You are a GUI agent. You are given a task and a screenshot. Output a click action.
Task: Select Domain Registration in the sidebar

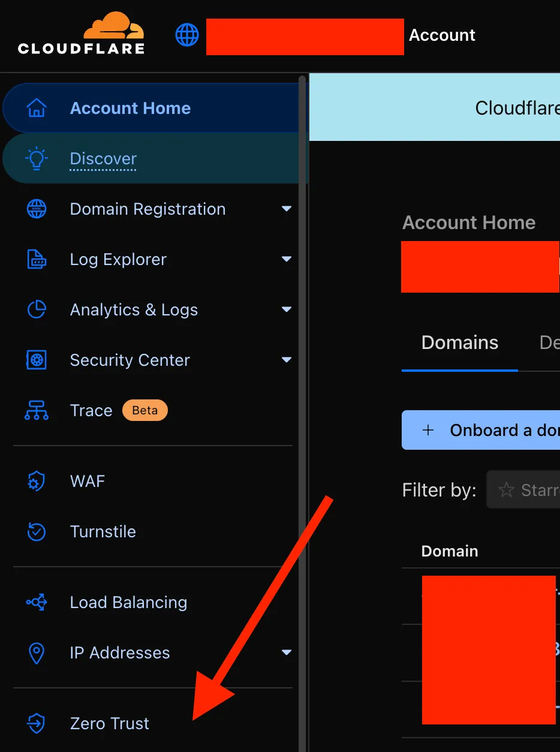coord(147,209)
